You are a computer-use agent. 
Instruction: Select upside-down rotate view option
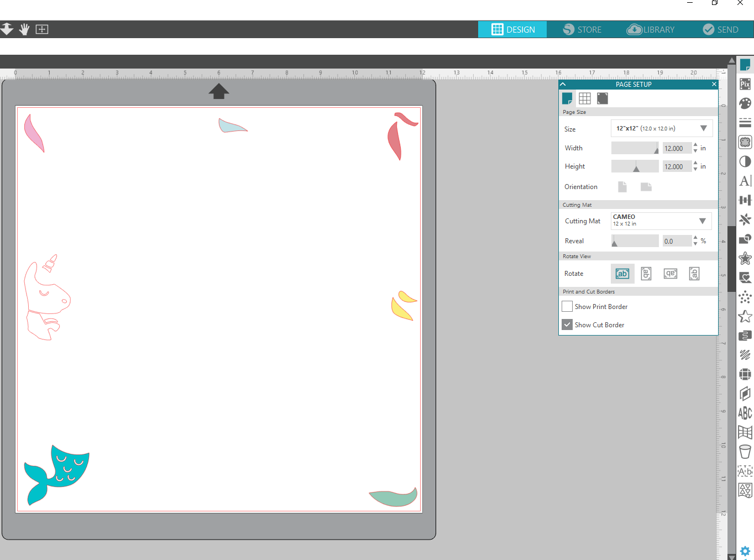671,274
